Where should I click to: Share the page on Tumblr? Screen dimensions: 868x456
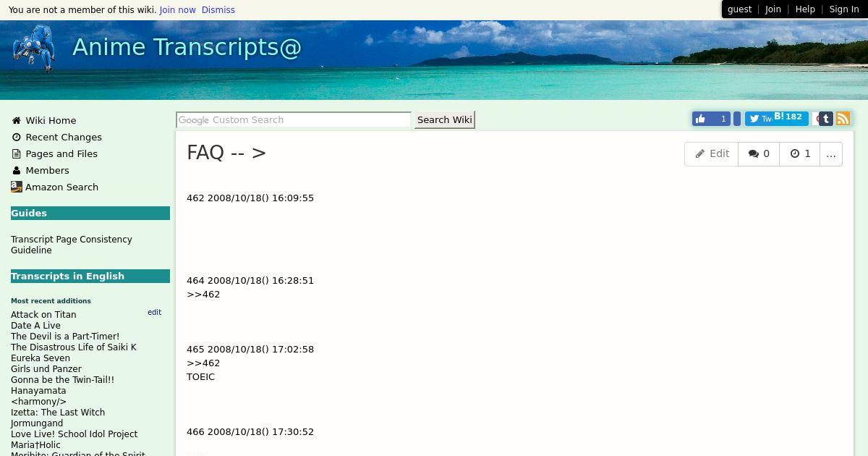(x=826, y=119)
